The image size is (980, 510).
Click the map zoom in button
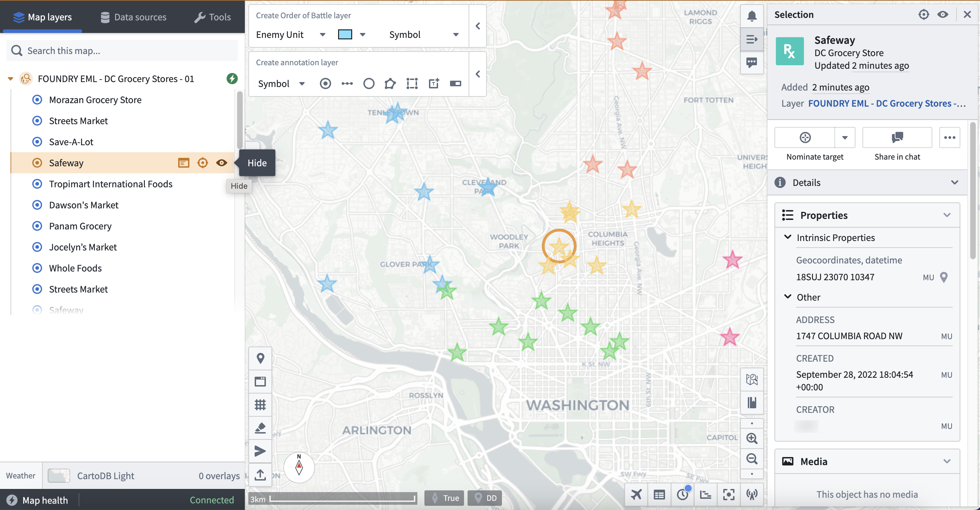tap(751, 438)
